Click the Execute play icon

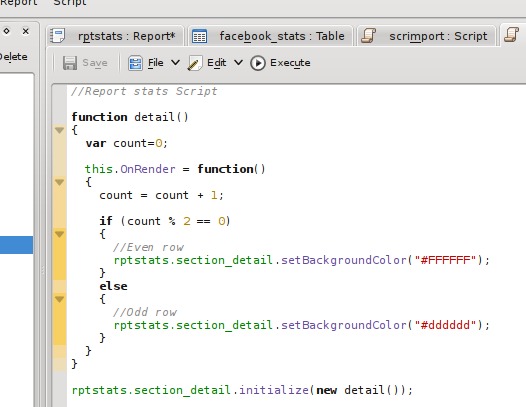(x=258, y=63)
